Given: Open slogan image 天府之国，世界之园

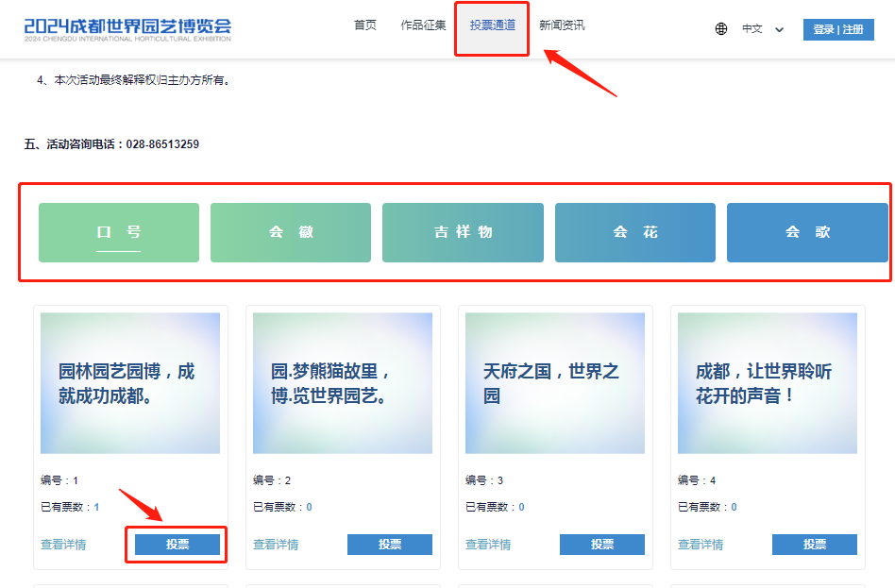Looking at the screenshot, I should 555,383.
